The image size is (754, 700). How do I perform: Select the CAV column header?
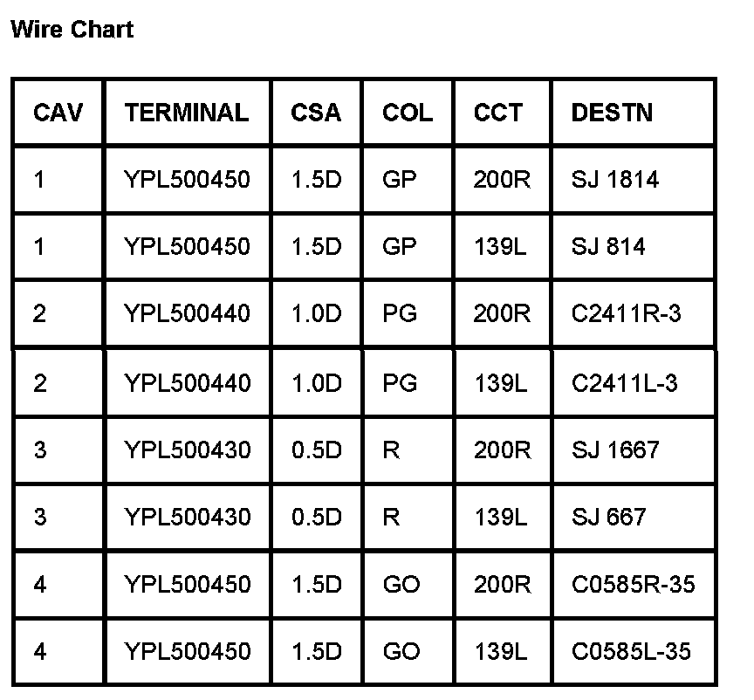coord(58,113)
